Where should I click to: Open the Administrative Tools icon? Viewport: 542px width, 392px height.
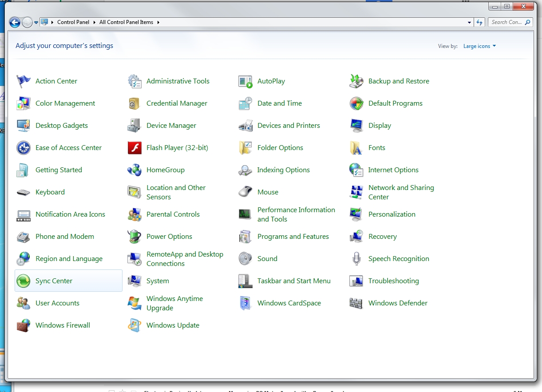tap(135, 81)
